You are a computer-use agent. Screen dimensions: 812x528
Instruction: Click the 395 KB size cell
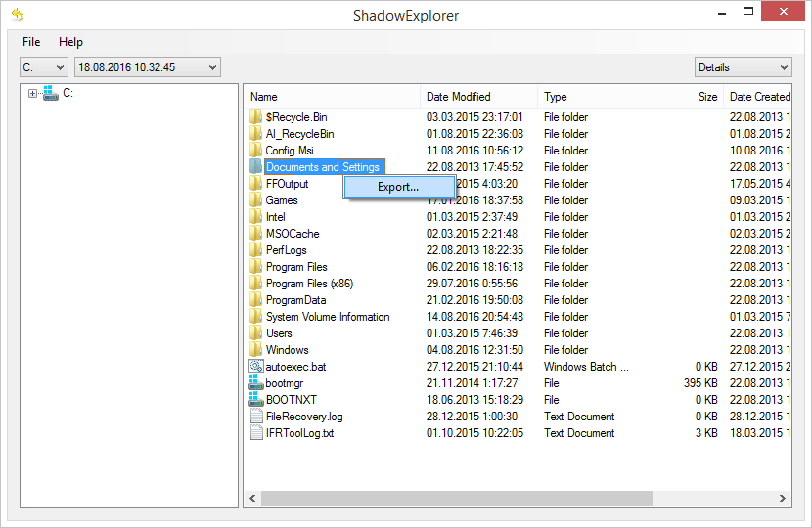[700, 383]
